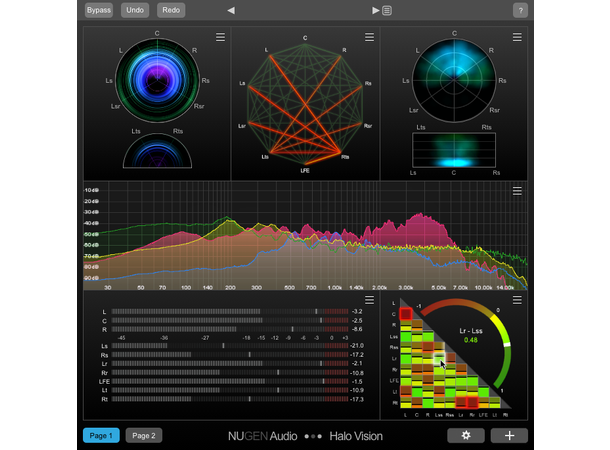This screenshot has width=610, height=450.
Task: Click the -1.5 value for LFE meter
Action: click(x=357, y=382)
